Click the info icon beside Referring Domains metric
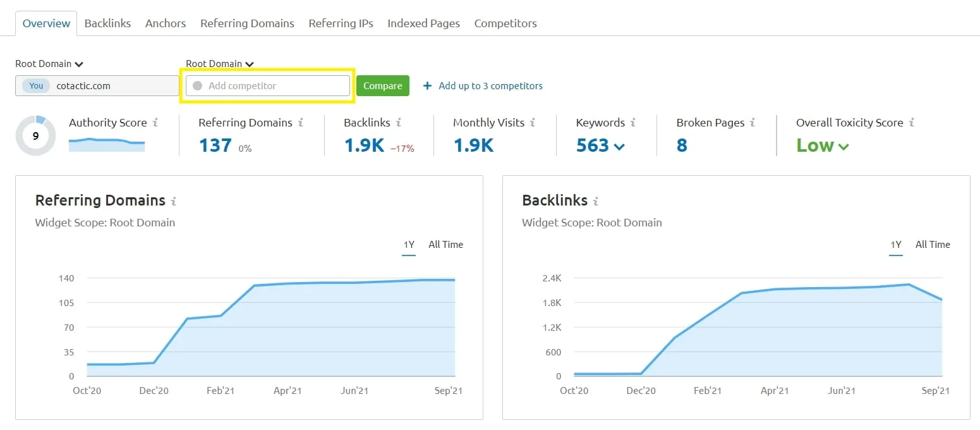This screenshot has width=980, height=430. point(300,123)
